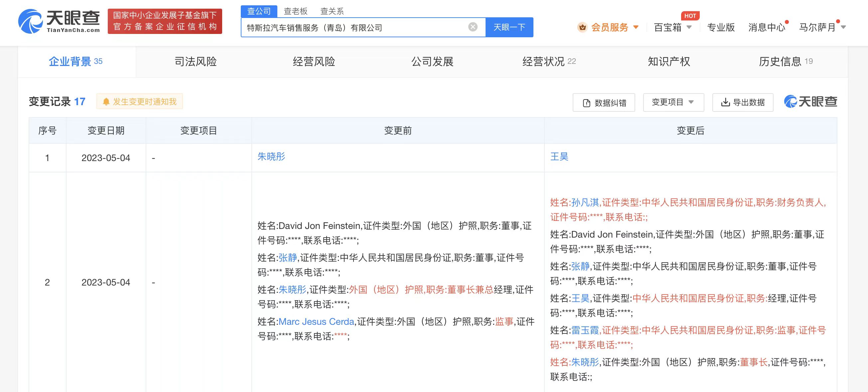Image resolution: width=868 pixels, height=392 pixels.
Task: Click the 变更前 column header
Action: click(x=398, y=130)
